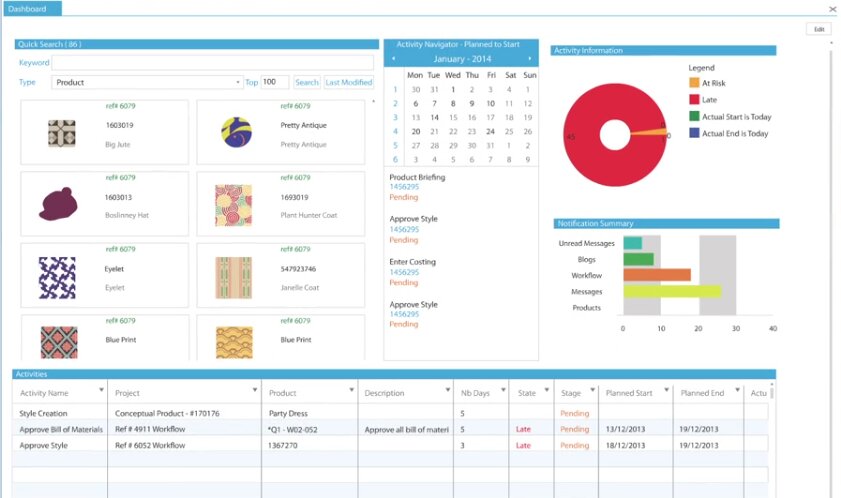Open filter dropdown on Planned End column
841x498 pixels.
click(738, 391)
